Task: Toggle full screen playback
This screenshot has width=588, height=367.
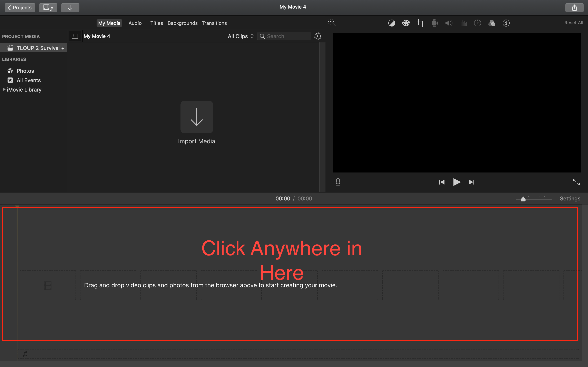Action: pos(576,182)
